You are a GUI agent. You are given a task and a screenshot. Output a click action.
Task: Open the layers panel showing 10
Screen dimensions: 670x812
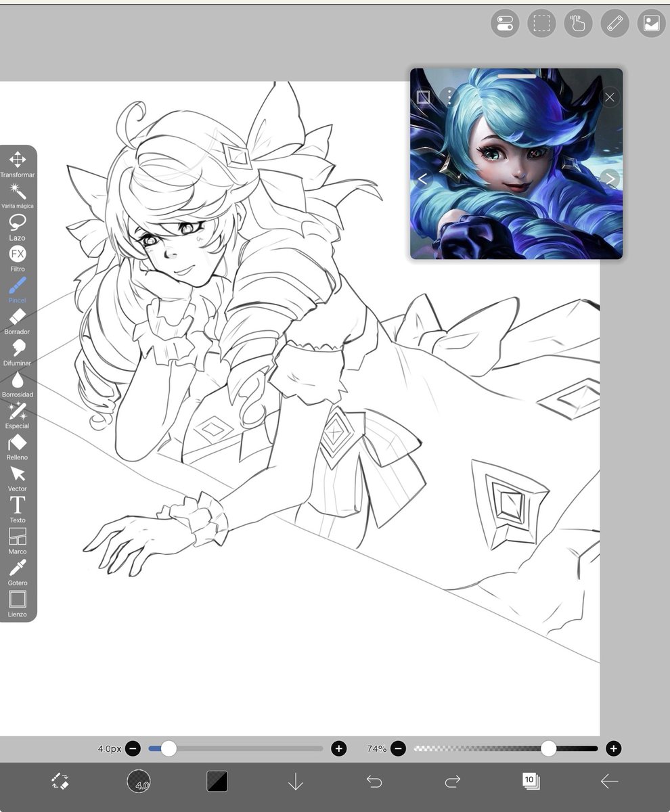point(531,782)
